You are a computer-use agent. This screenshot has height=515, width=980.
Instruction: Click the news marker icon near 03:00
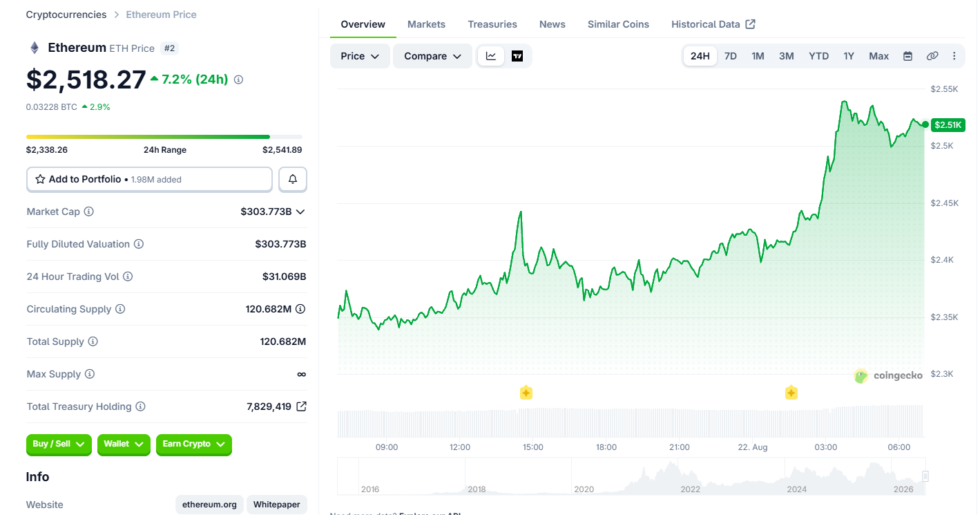click(791, 393)
